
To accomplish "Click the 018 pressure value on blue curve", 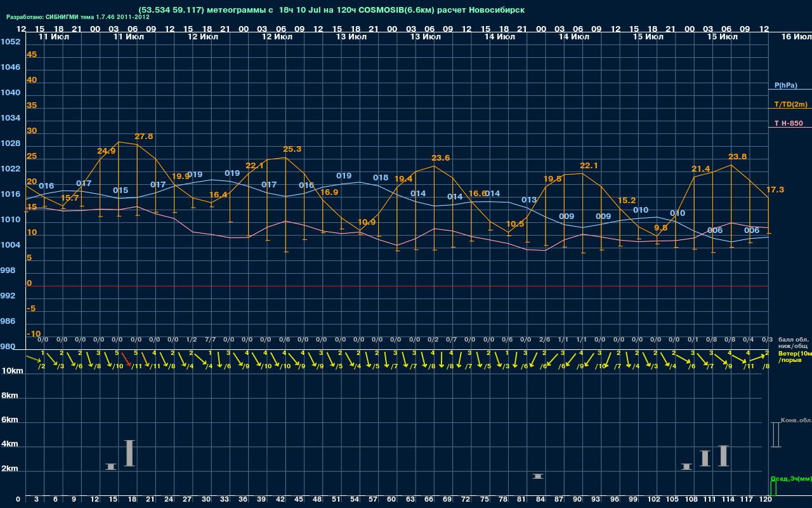I will (381, 177).
